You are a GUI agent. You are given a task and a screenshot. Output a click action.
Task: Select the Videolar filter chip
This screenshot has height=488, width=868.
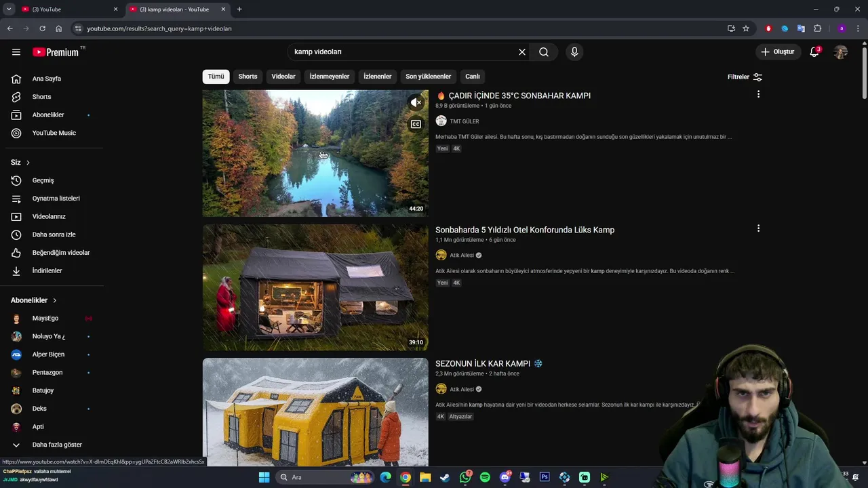pos(283,77)
